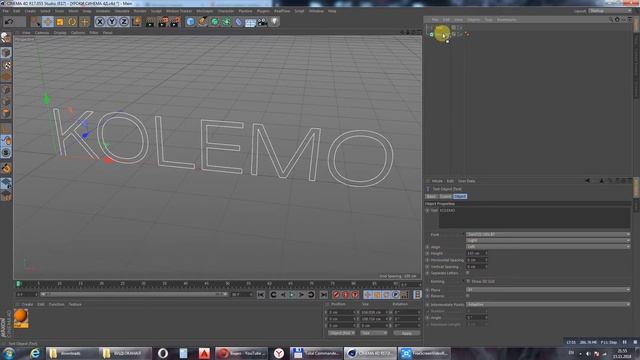Image resolution: width=640 pixels, height=360 pixels.
Task: Switch to Polygons mode icon
Action: pyautogui.click(x=6, y=112)
